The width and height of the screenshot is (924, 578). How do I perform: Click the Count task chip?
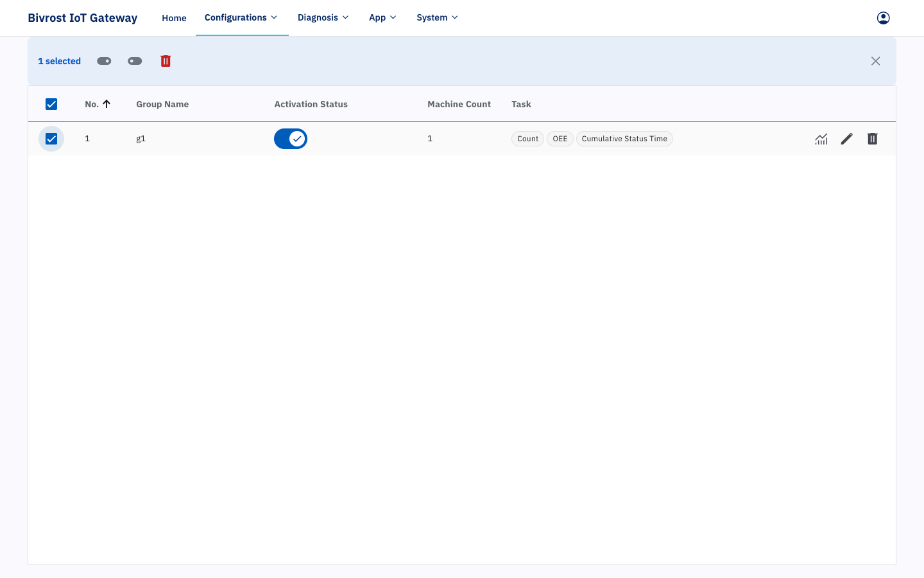(x=527, y=139)
